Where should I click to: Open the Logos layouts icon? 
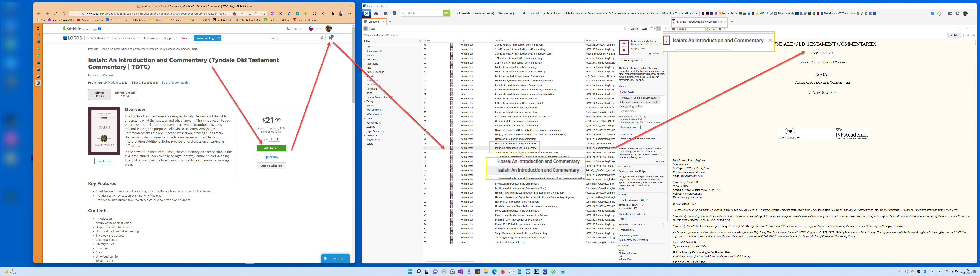tap(950, 13)
